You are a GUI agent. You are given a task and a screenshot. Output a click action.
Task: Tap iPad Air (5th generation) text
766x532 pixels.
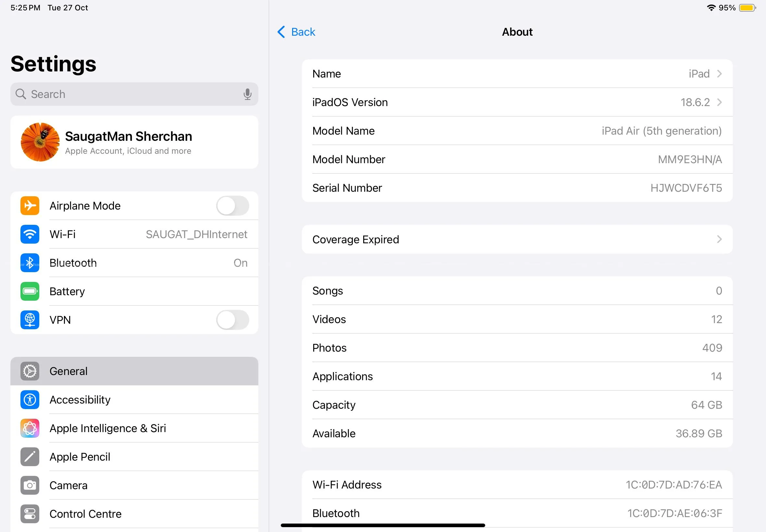click(661, 131)
